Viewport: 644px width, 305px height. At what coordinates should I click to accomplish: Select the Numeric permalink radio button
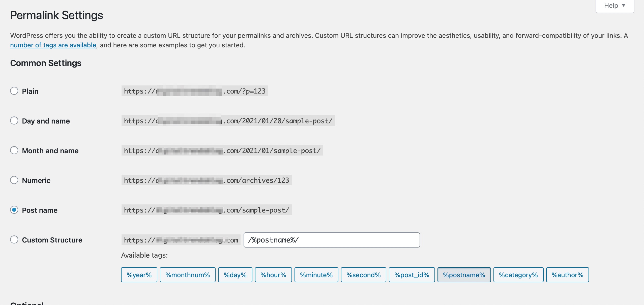(x=14, y=180)
